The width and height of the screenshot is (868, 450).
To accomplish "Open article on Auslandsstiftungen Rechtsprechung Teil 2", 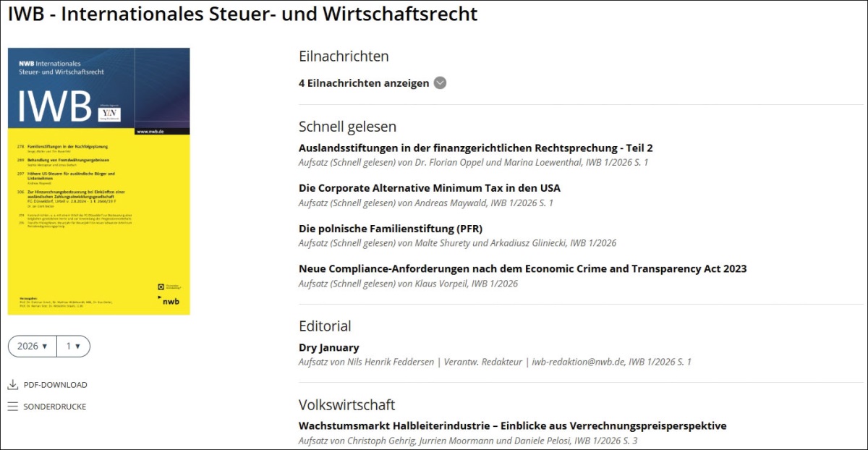I will point(475,148).
